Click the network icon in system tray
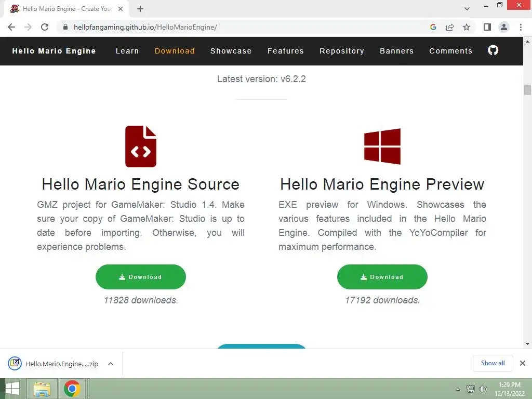This screenshot has height=399, width=532. (470, 389)
